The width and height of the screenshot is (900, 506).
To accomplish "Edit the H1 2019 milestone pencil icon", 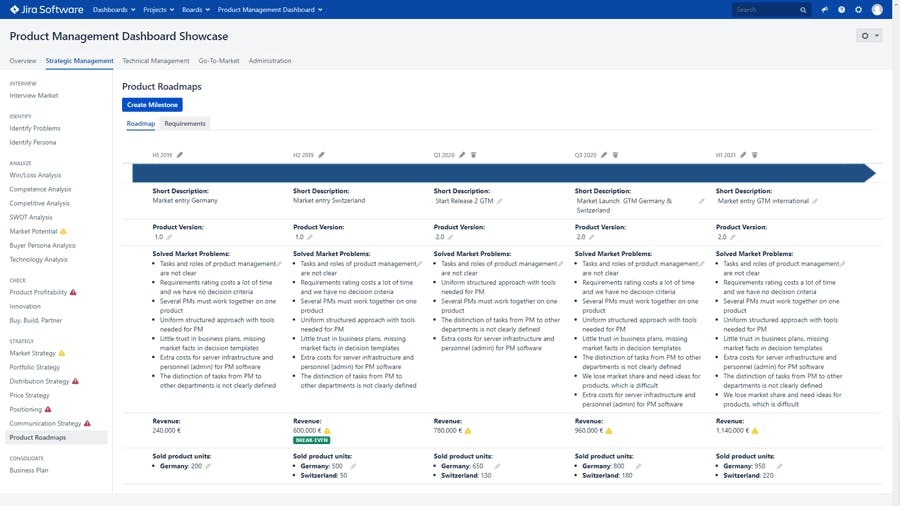I will 180,155.
